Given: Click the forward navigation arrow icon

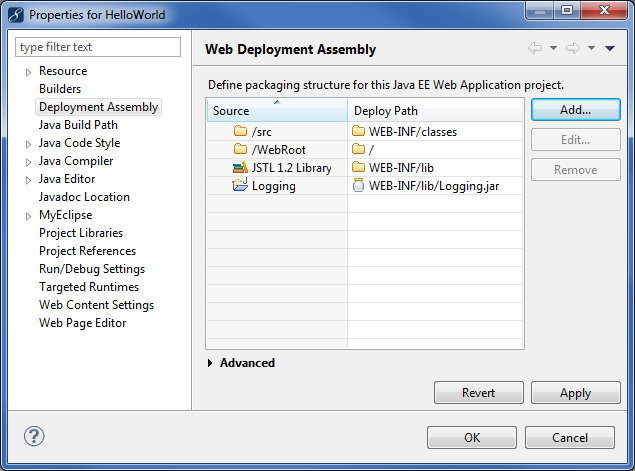Looking at the screenshot, I should pos(573,48).
